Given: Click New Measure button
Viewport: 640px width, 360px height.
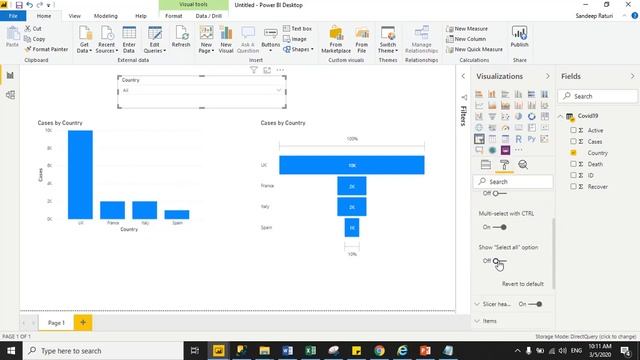Looking at the screenshot, I should coord(467,29).
